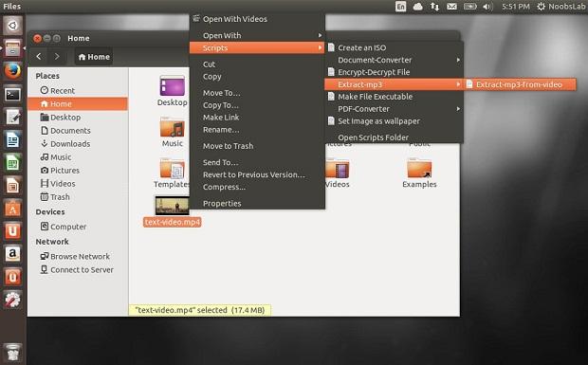Click the keyboard language En indicator
This screenshot has width=588, height=365.
(400, 7)
